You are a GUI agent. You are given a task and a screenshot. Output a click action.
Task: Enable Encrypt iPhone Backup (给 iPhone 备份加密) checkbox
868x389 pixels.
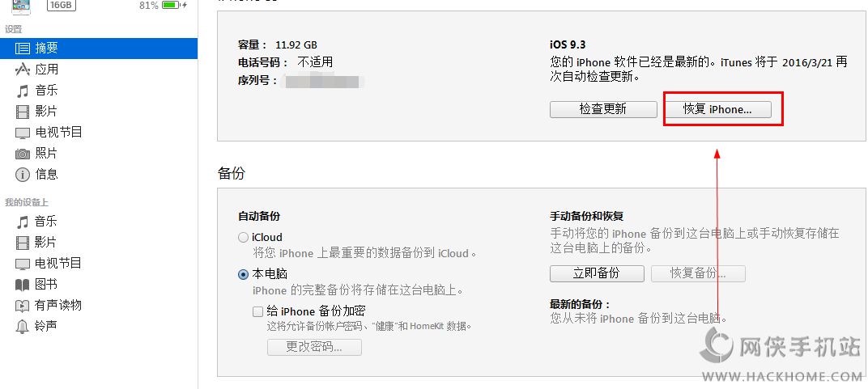257,311
